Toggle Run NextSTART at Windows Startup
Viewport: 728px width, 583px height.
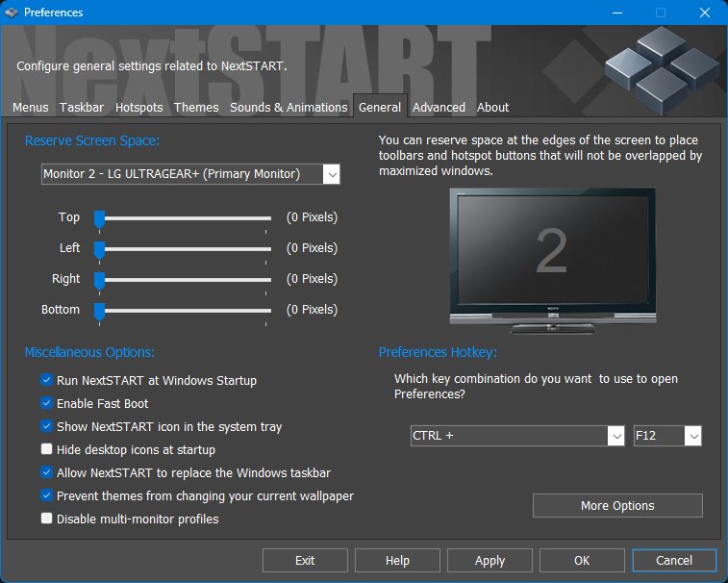[x=46, y=380]
